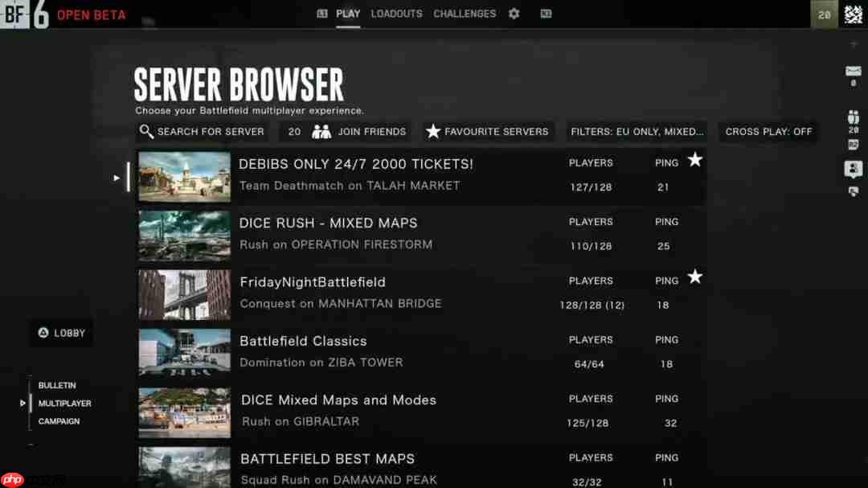Click the previous-tab bumper icon left of PLAY

[x=322, y=14]
